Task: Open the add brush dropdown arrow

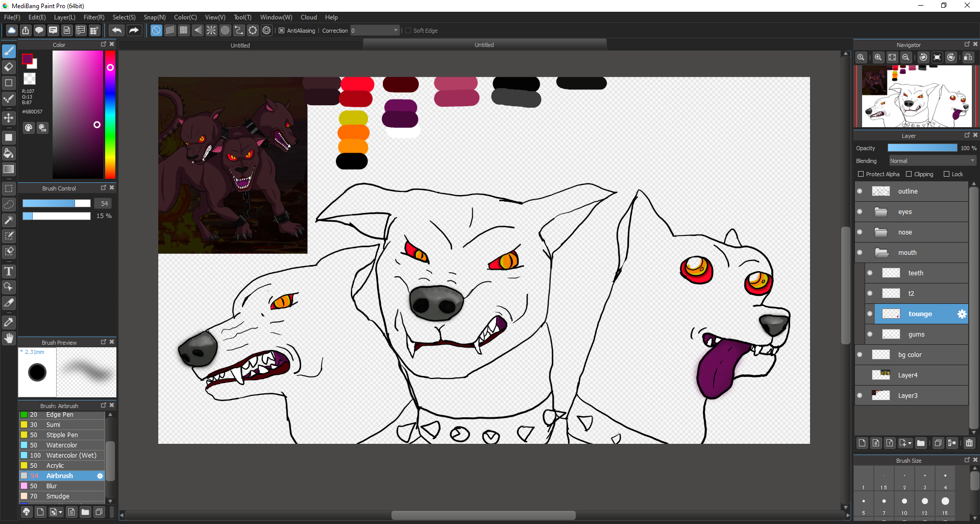Action: (61, 512)
